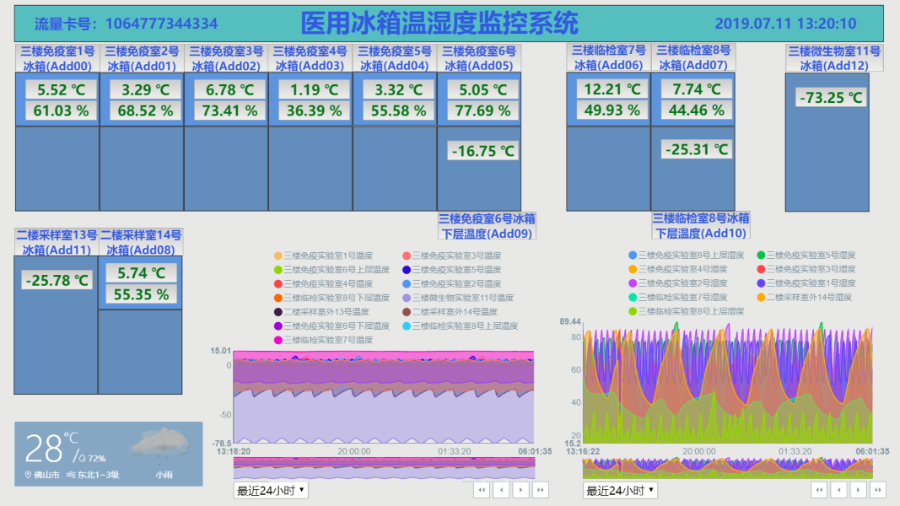Toggle 三楼免疫实验室6号上层温度 legend series
The height and width of the screenshot is (506, 900).
point(332,270)
